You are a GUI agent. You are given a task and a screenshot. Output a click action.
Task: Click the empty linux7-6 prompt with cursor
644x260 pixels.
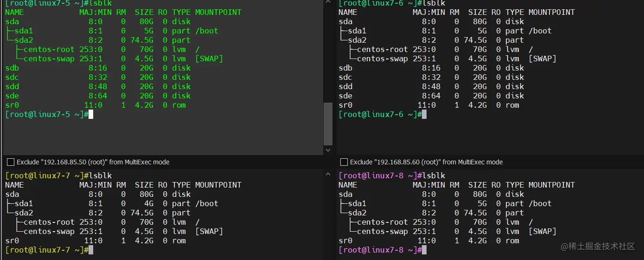[x=383, y=114]
